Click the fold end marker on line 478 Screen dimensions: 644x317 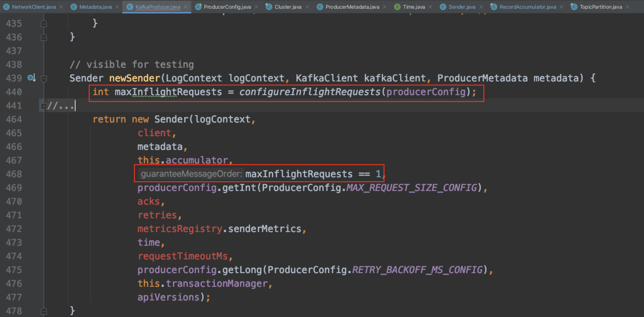tap(44, 311)
